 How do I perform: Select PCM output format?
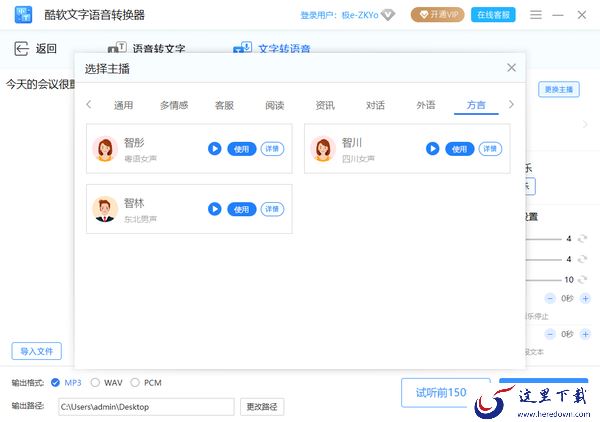coord(146,383)
